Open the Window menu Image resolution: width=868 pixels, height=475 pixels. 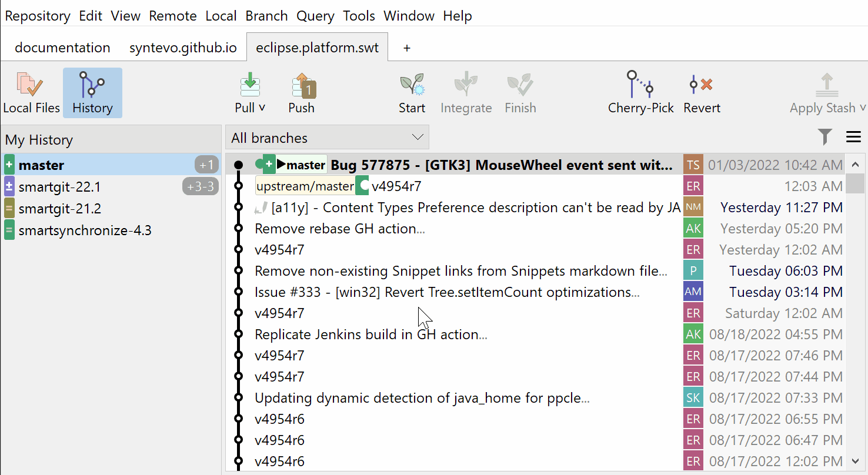409,16
